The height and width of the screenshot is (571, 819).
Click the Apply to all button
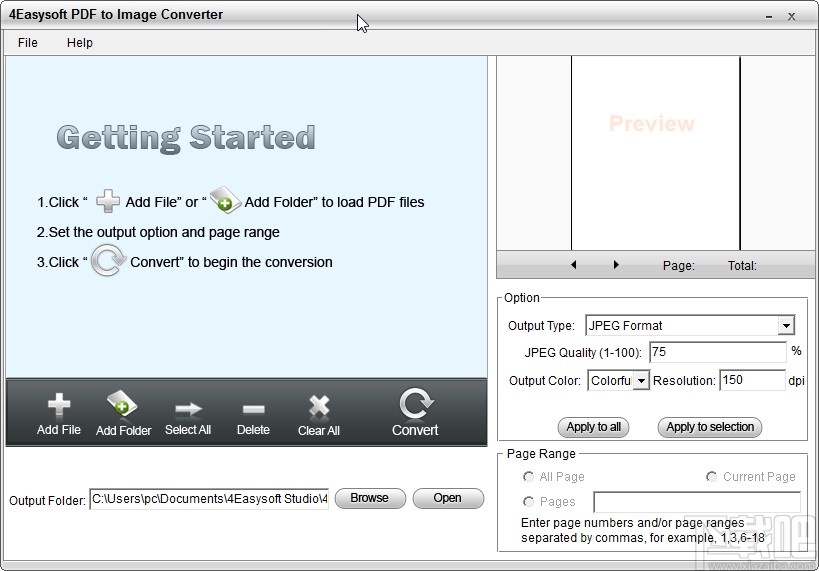(x=593, y=427)
